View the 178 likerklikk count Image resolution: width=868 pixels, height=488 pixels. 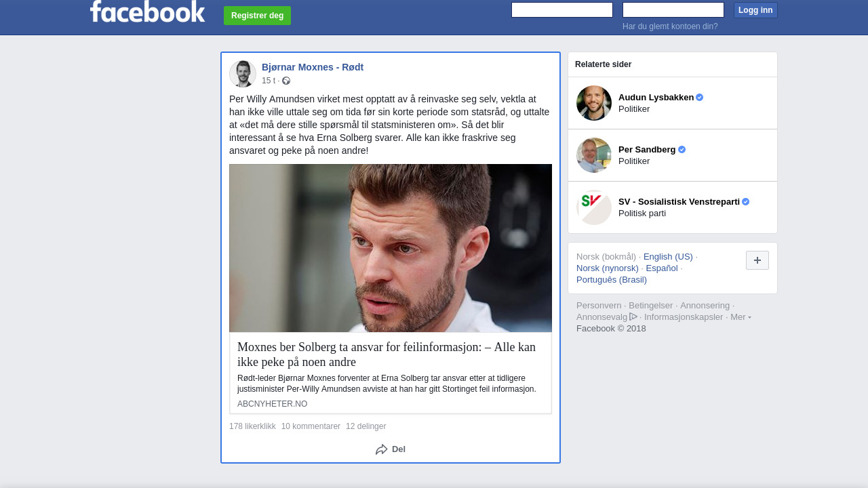click(x=252, y=426)
